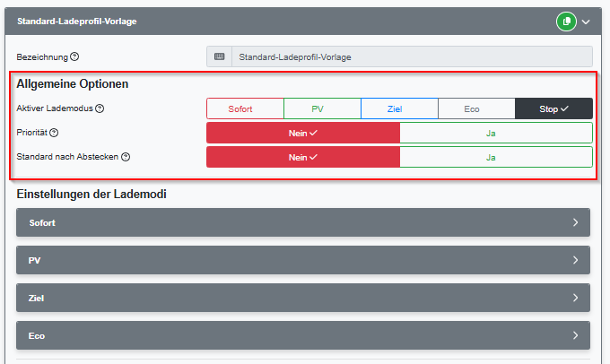Click help icon beside Aktiver Lademodus
Screen dimensions: 610x364
100,108
